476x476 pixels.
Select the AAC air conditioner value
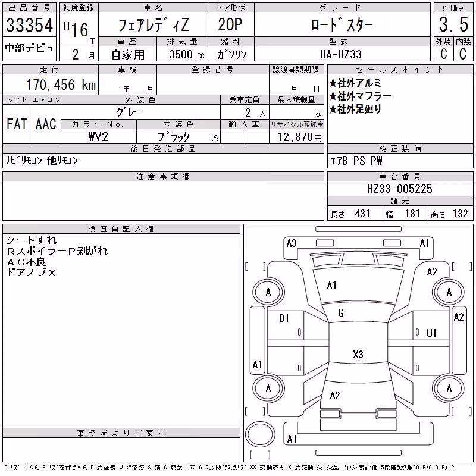point(46,124)
